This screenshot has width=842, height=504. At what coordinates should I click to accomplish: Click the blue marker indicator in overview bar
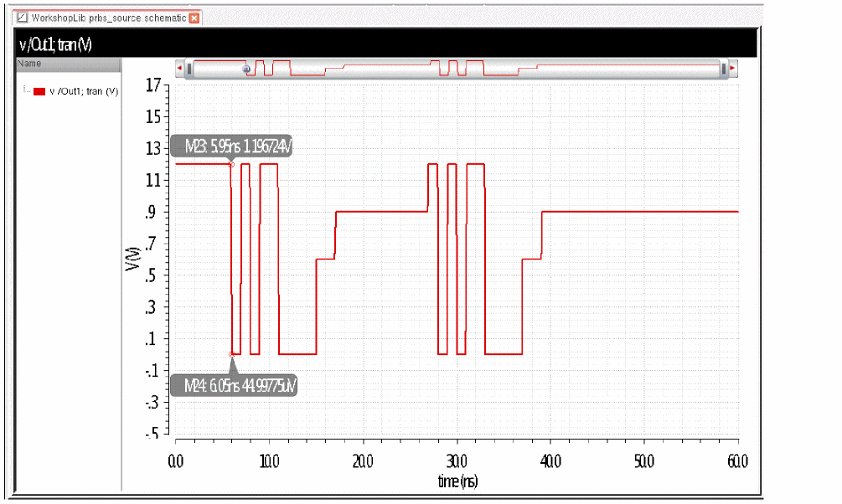coord(246,69)
